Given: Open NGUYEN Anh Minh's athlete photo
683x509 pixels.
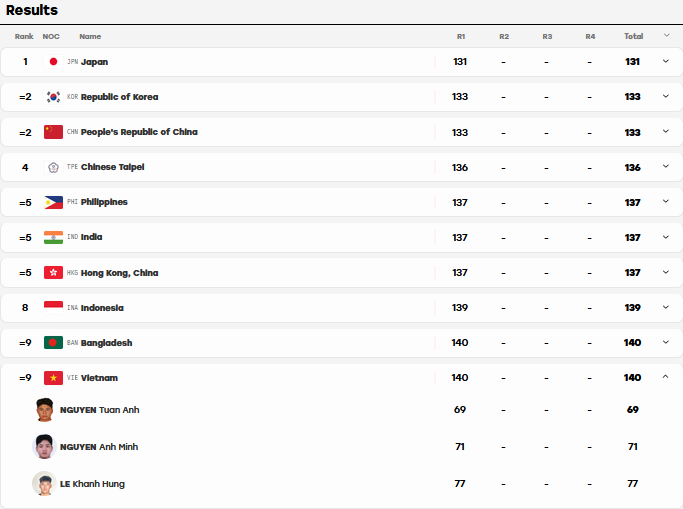Looking at the screenshot, I should click(x=44, y=447).
